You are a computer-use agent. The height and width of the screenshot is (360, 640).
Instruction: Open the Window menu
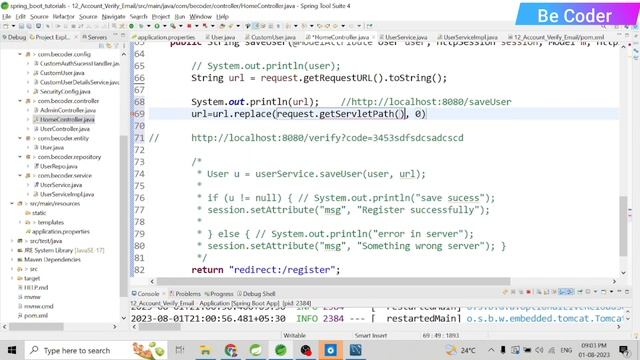(x=200, y=16)
